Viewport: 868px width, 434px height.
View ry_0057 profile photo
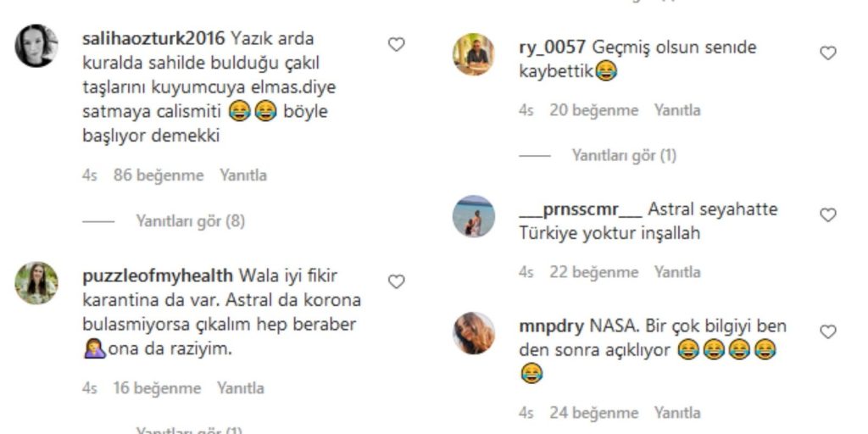(x=474, y=54)
